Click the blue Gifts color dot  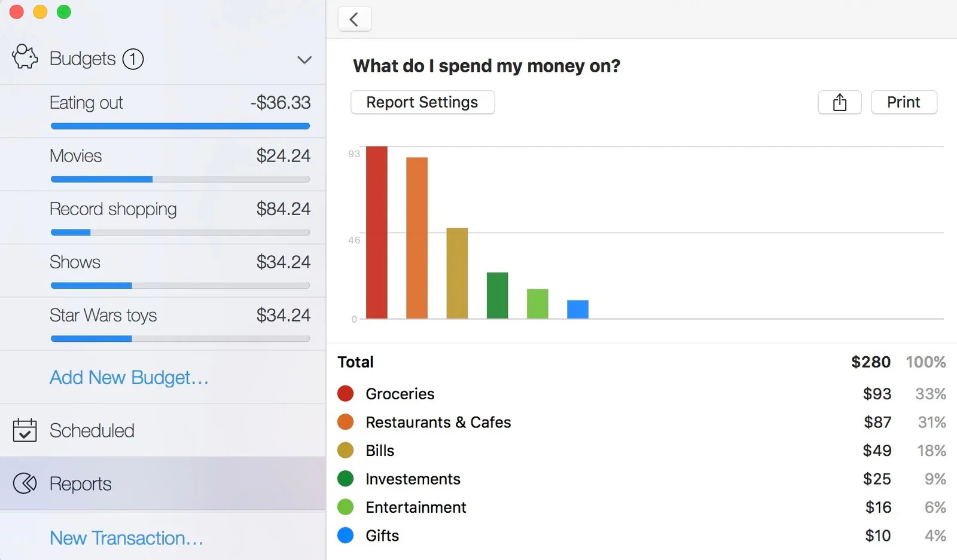coord(346,535)
